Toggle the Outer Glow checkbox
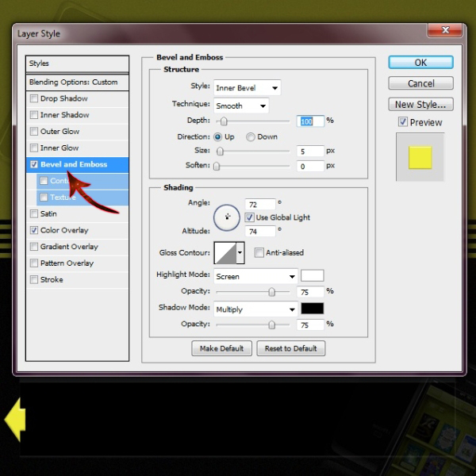Image resolution: width=476 pixels, height=476 pixels. pyautogui.click(x=34, y=132)
